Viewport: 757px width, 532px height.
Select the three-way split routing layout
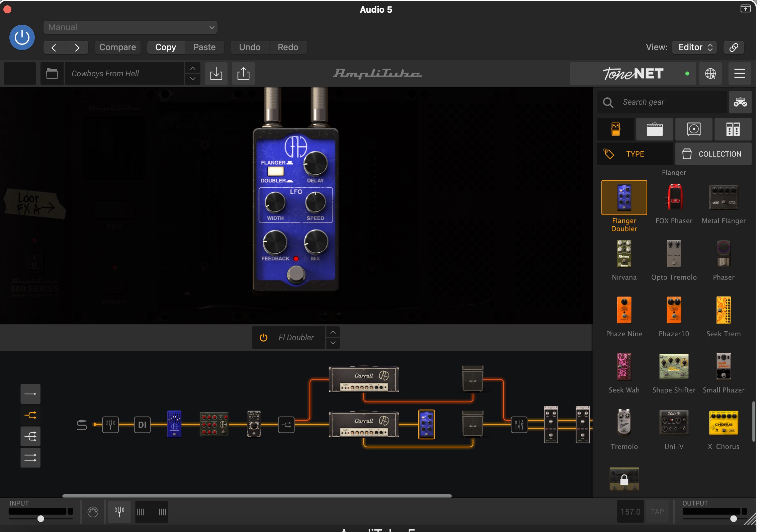pos(30,437)
